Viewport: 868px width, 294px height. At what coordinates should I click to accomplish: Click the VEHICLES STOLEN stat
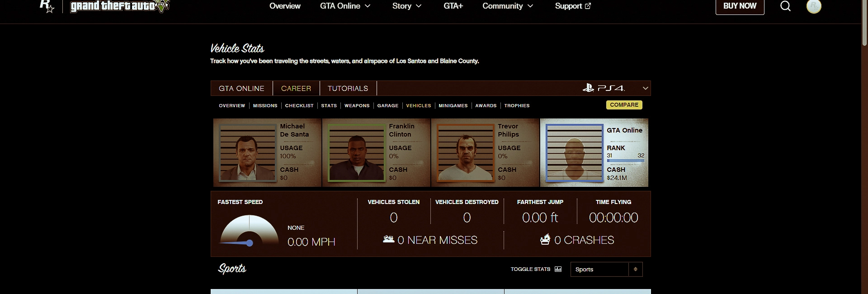click(394, 212)
